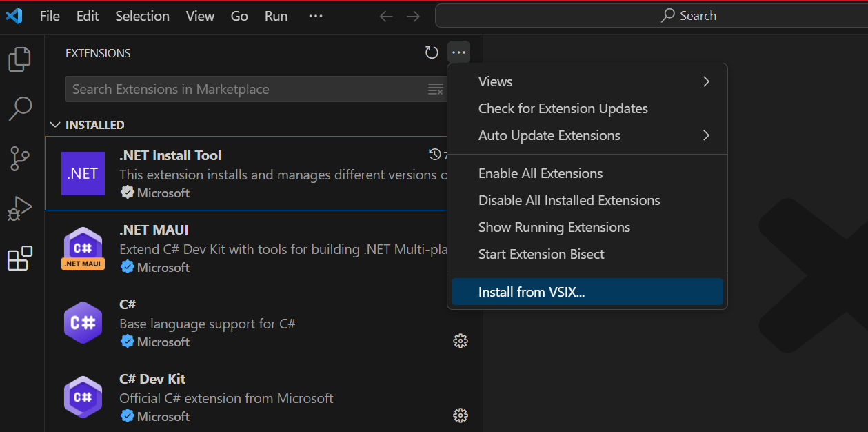Image resolution: width=868 pixels, height=432 pixels.
Task: Click the Go Forward arrow
Action: point(413,16)
